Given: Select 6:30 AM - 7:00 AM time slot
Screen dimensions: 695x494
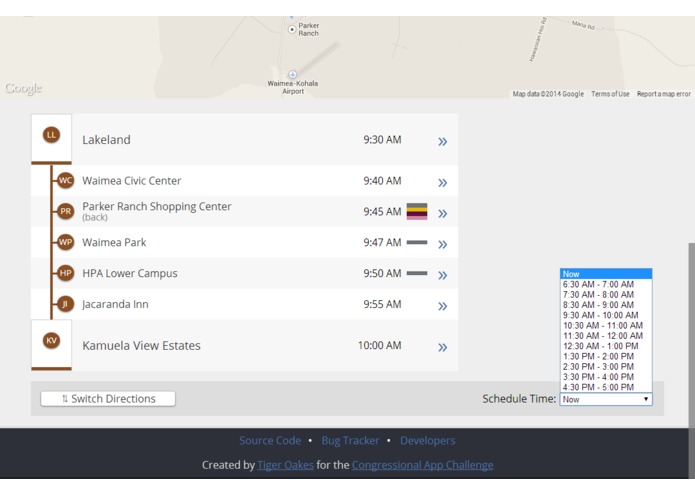Looking at the screenshot, I should coord(606,284).
